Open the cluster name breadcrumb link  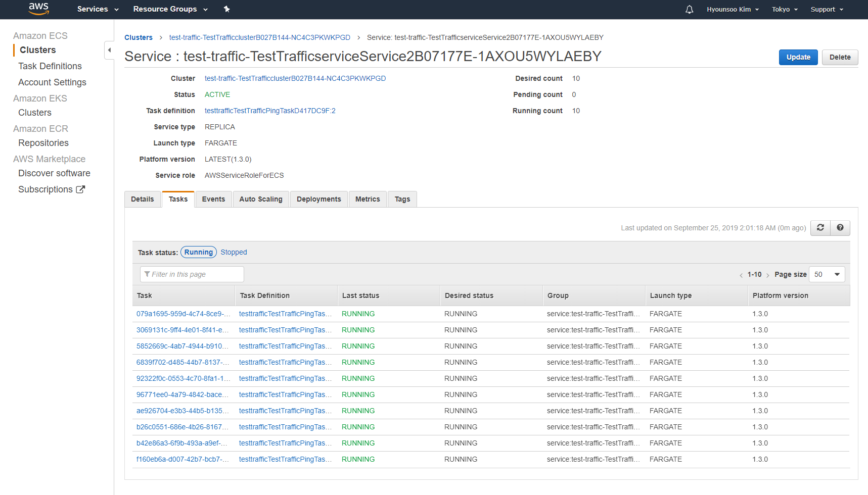pyautogui.click(x=260, y=37)
